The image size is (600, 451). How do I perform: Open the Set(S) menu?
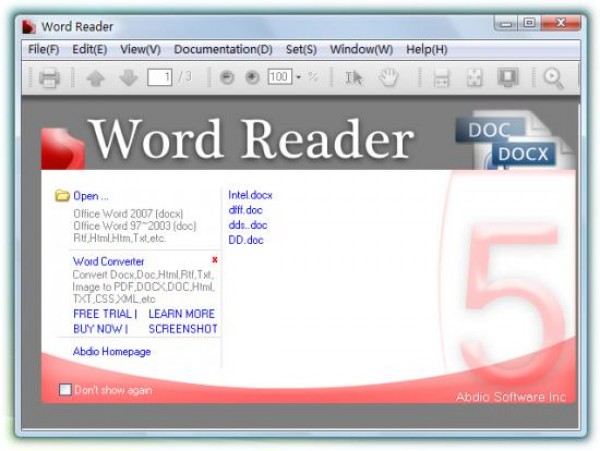(x=301, y=49)
